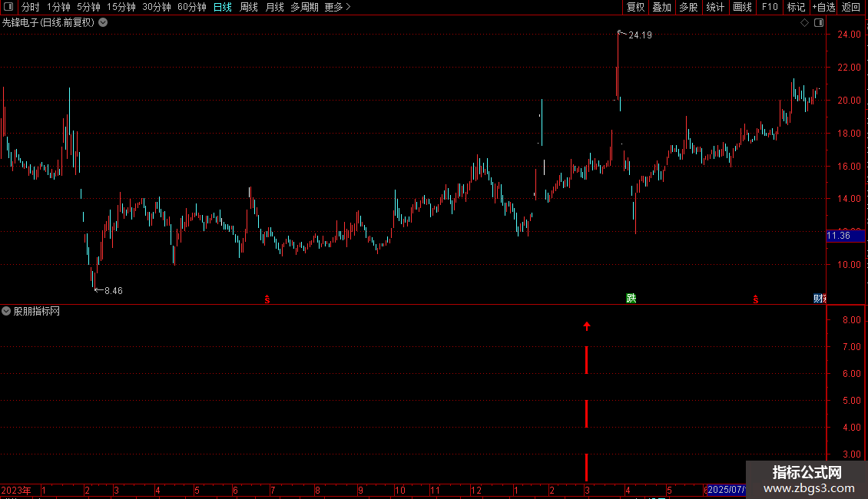Select the 日线 daily period tab
Screen dimensions: 868x499
tap(223, 7)
